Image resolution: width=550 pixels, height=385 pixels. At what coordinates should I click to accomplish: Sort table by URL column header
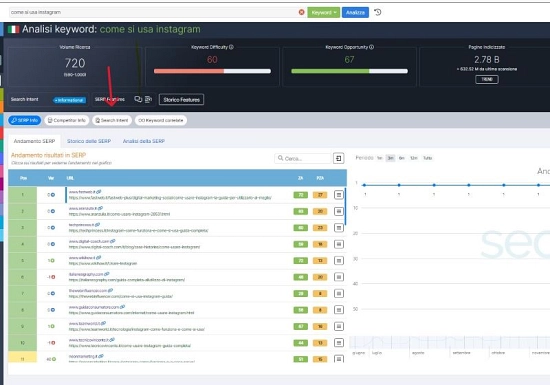[x=70, y=178]
